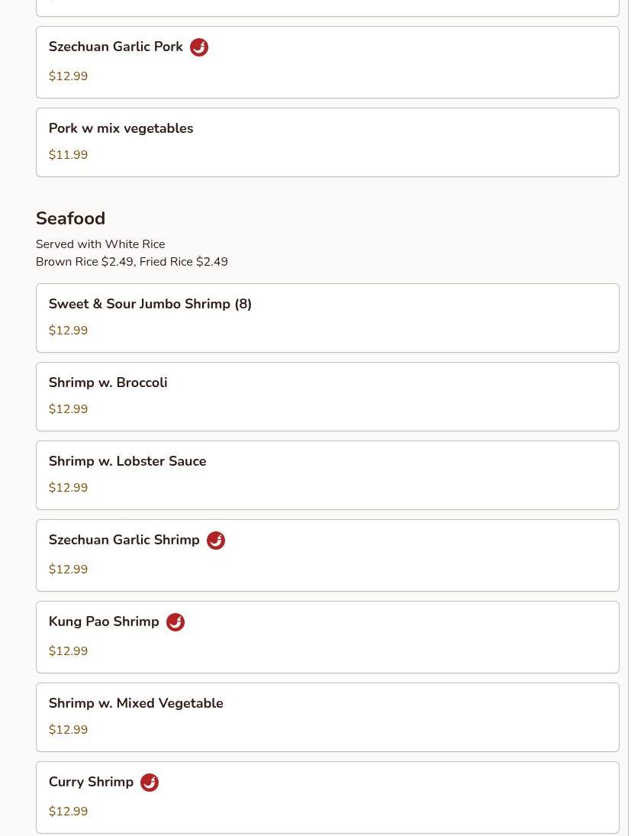Open the Szechuan Garlic Pork item
The image size is (644, 836).
coord(115,47)
